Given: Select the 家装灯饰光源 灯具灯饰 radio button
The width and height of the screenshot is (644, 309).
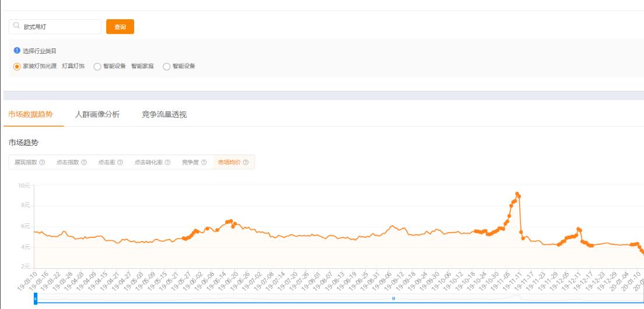Looking at the screenshot, I should [17, 66].
